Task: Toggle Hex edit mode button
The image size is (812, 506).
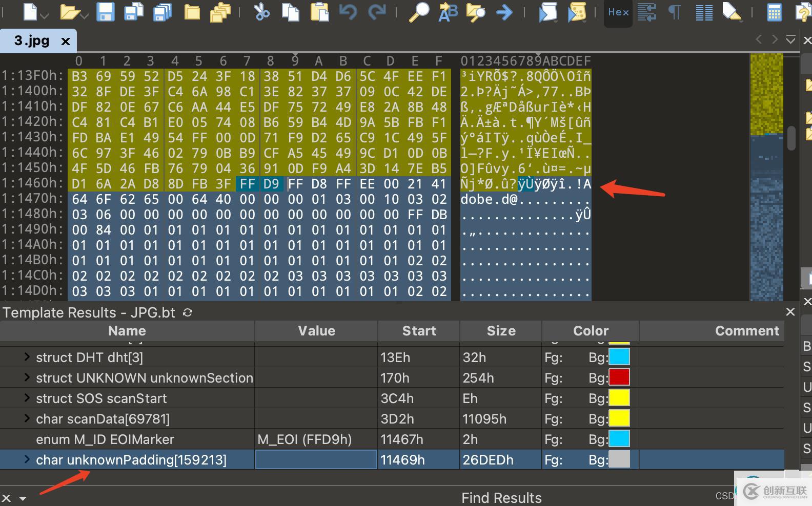Action: pyautogui.click(x=618, y=12)
